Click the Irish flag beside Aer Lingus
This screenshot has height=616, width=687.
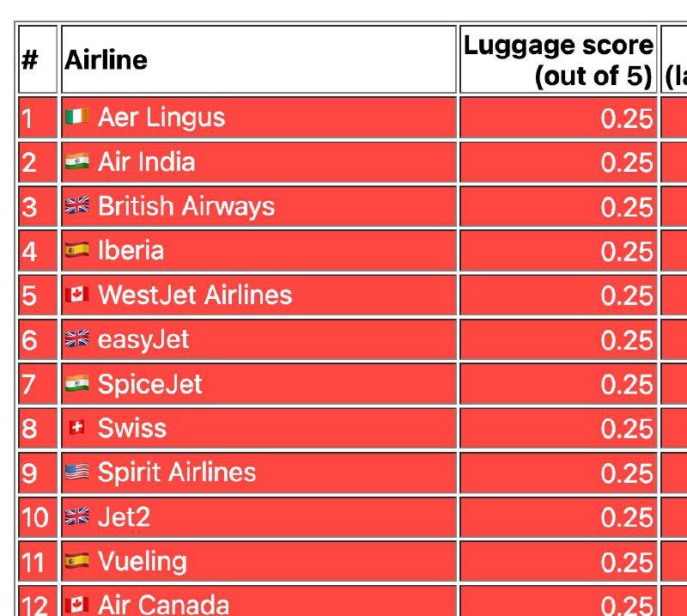(x=76, y=117)
